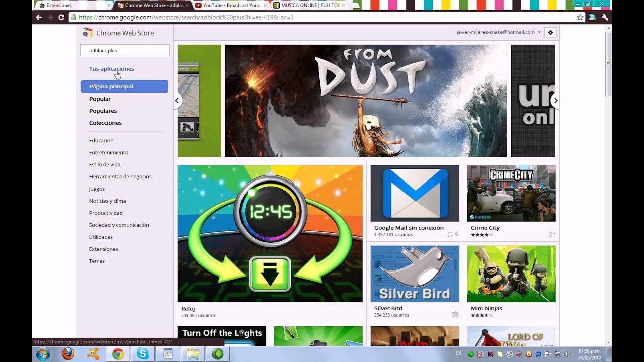Click the blue extension icon beside the star
Image resolution: width=644 pixels, height=362 pixels.
[593, 17]
